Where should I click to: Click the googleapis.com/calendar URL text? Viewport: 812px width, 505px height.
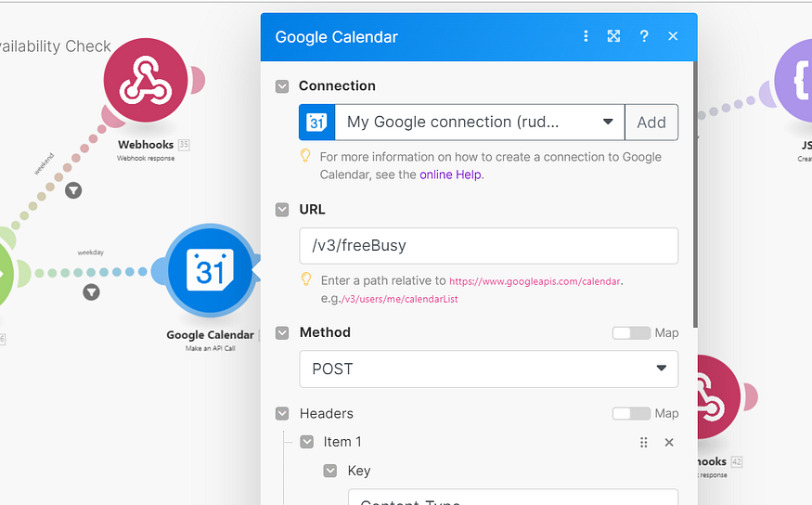(x=535, y=281)
